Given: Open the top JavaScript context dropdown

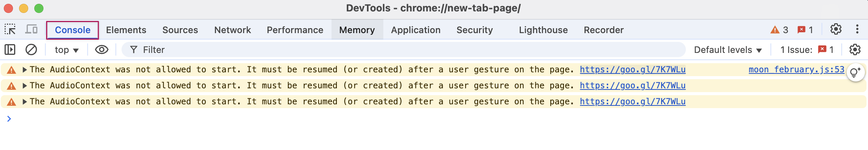Looking at the screenshot, I should tap(67, 50).
